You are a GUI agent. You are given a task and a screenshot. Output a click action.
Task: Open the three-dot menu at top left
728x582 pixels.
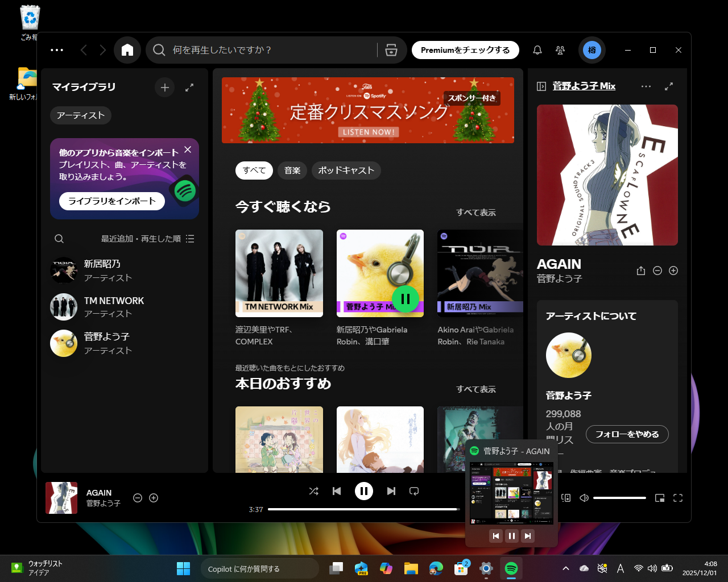click(57, 50)
